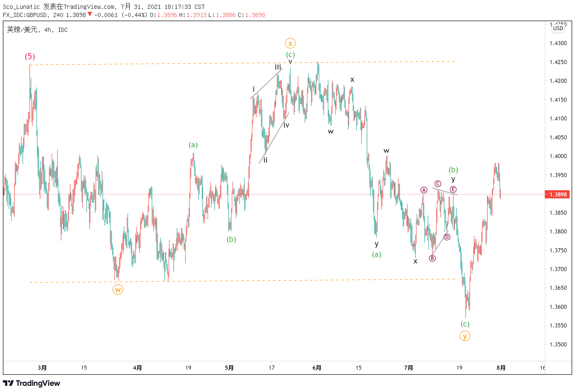
Task: Click the maroon circled B triangle label
Action: 432,258
